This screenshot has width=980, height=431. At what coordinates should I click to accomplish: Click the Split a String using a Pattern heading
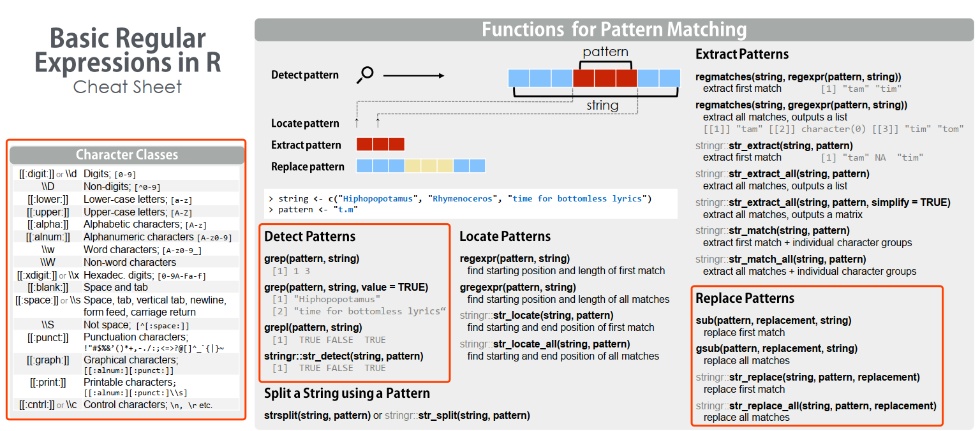click(347, 393)
